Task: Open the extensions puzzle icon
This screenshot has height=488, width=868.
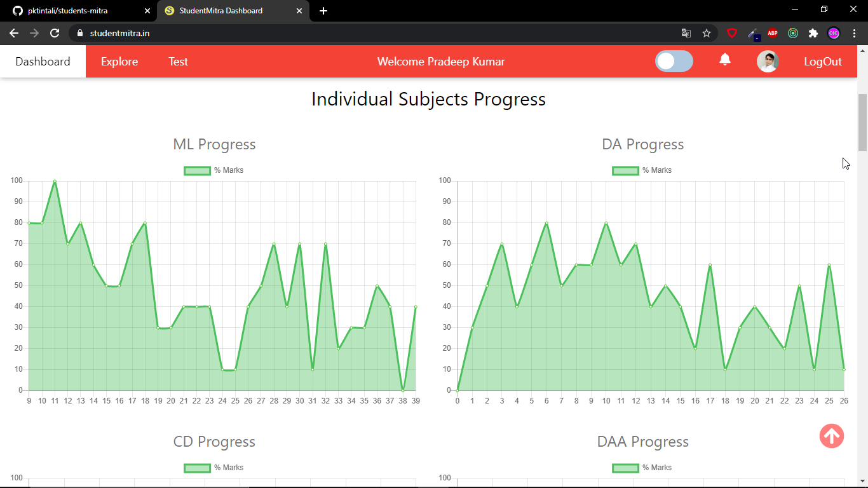Action: [x=813, y=33]
